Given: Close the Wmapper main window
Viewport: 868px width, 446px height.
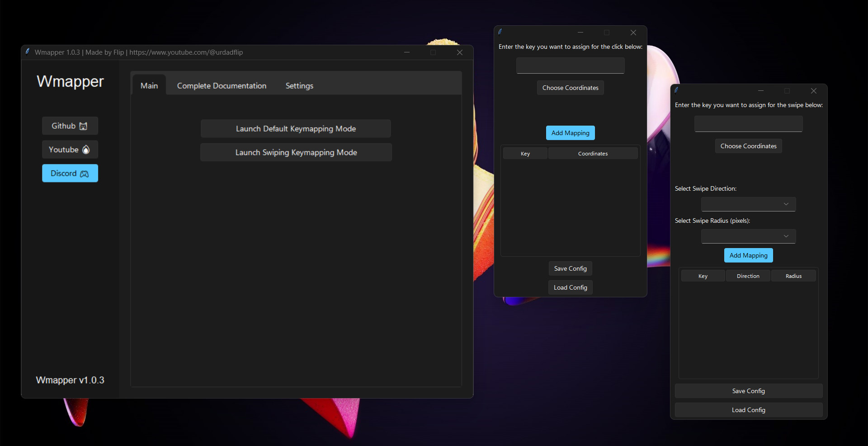Looking at the screenshot, I should point(460,52).
